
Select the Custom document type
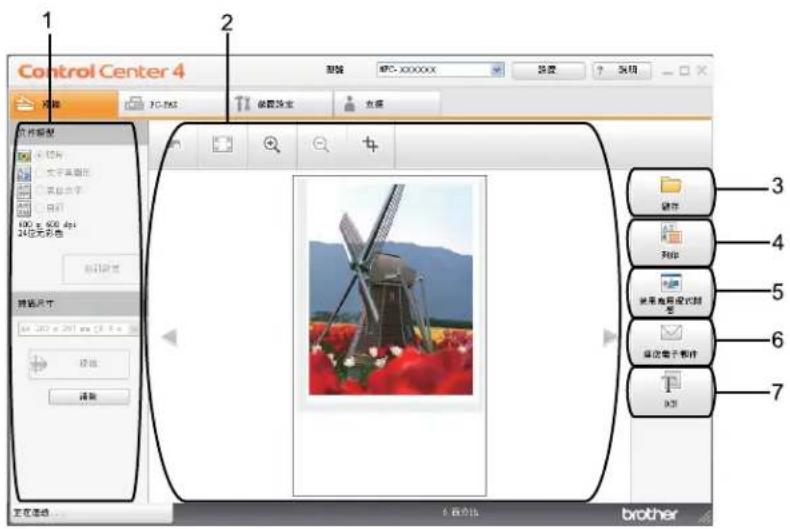tap(40, 208)
